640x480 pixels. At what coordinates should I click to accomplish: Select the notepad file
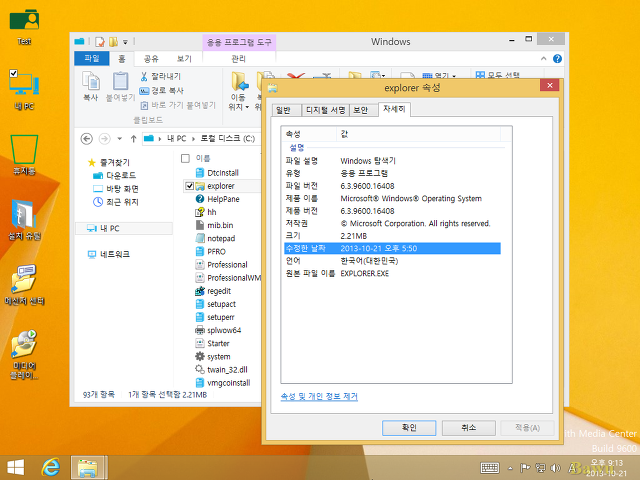pyautogui.click(x=216, y=238)
